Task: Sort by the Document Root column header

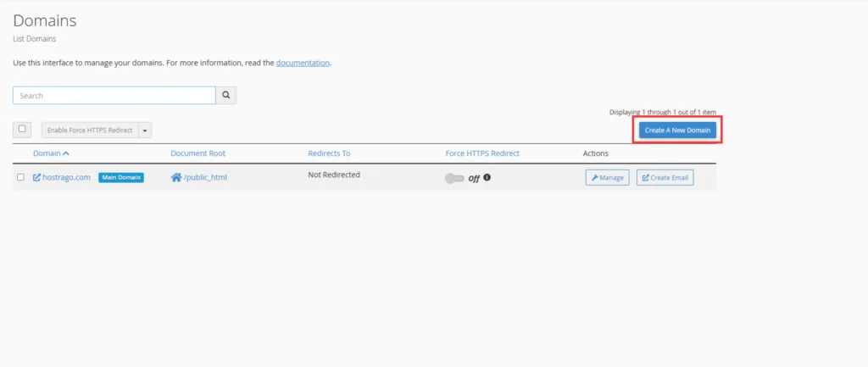Action: 198,153
